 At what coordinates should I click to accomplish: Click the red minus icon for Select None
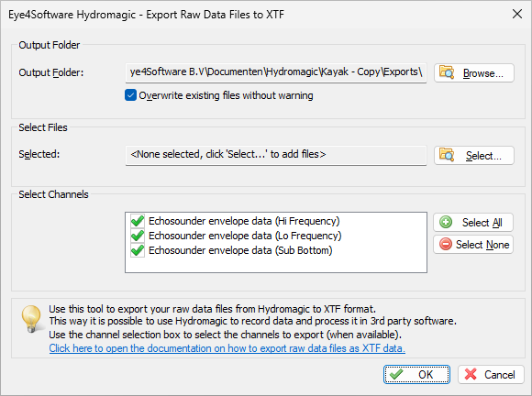(446, 244)
